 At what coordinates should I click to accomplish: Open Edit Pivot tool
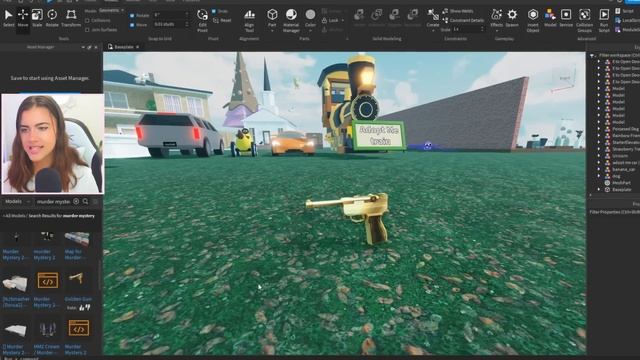click(x=202, y=20)
